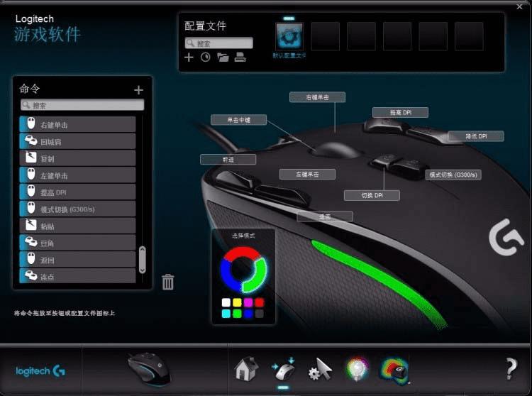Click the 前进 button label on mouse

pyautogui.click(x=228, y=160)
